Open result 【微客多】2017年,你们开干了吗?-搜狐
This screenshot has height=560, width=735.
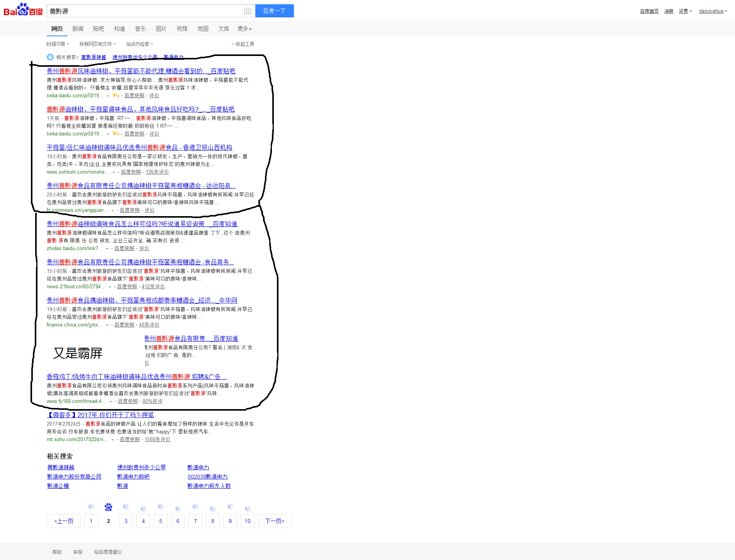click(100, 415)
